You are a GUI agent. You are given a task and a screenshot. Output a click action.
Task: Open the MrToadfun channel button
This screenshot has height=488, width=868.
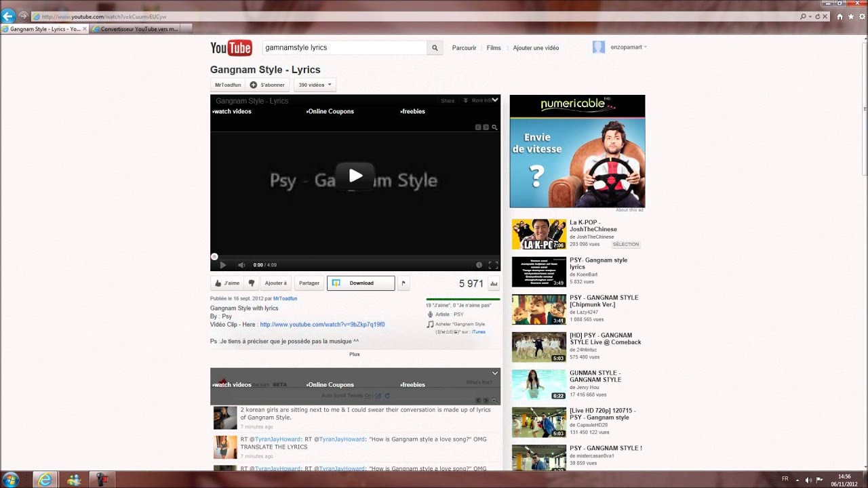228,85
